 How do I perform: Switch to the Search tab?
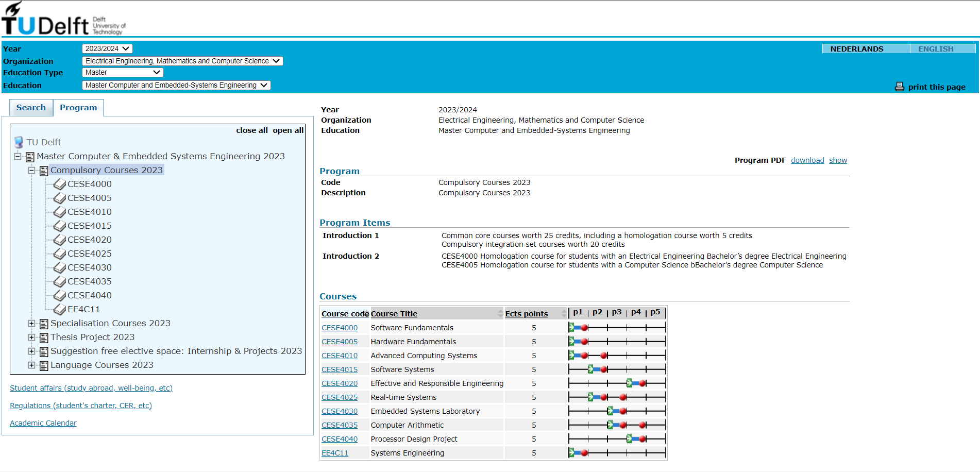point(31,108)
